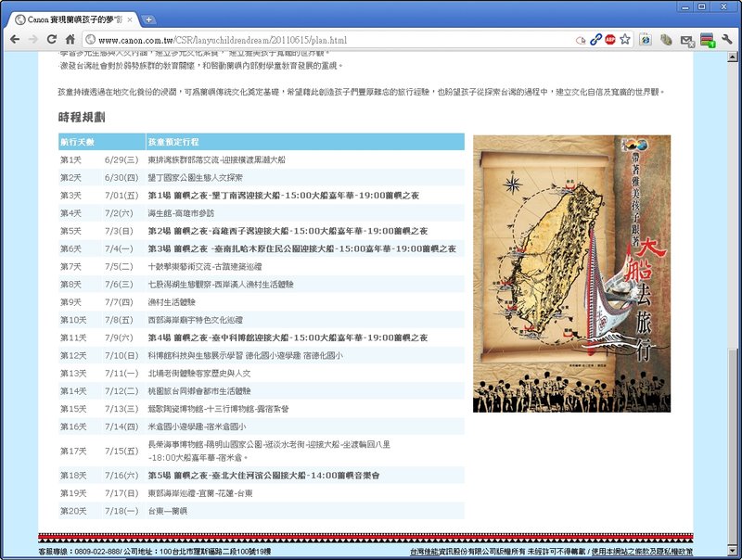The width and height of the screenshot is (742, 560).
Task: Open the browser home page
Action: 70,40
